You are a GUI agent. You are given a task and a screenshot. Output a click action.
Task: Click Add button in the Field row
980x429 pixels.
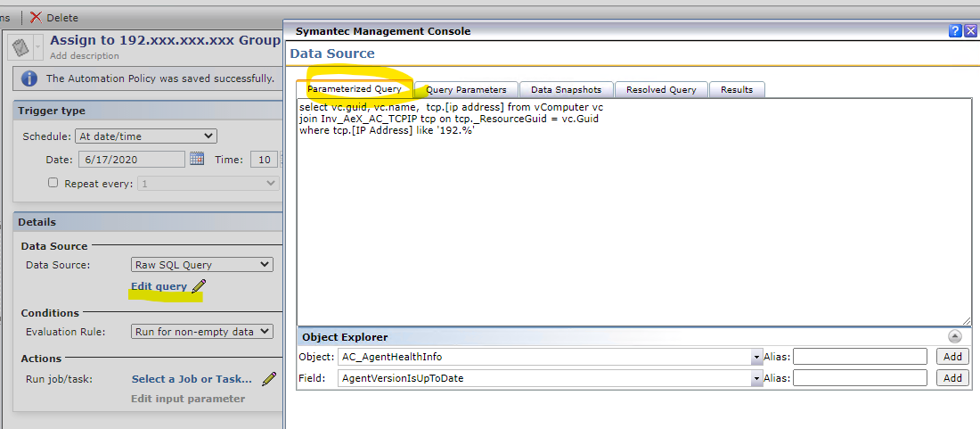(952, 378)
